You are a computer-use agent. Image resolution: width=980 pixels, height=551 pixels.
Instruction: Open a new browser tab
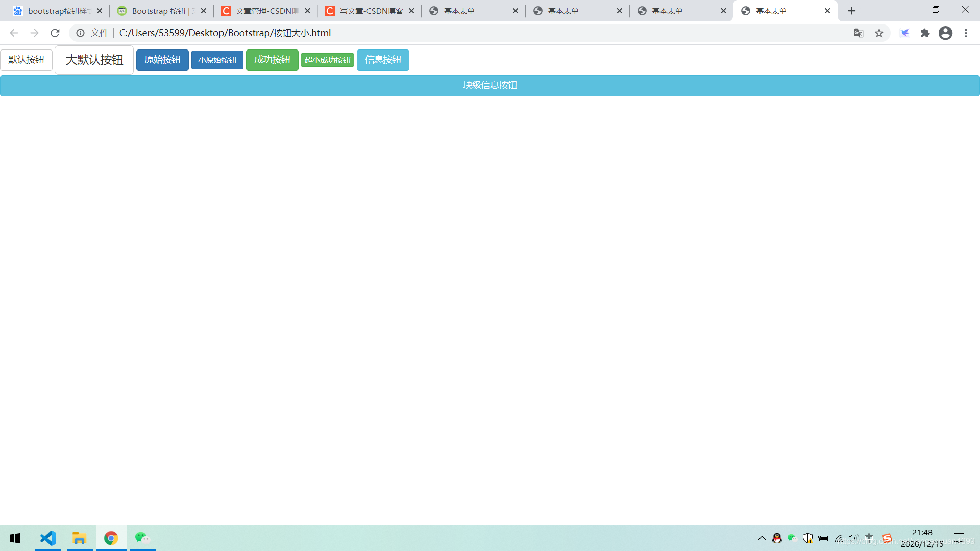851,11
